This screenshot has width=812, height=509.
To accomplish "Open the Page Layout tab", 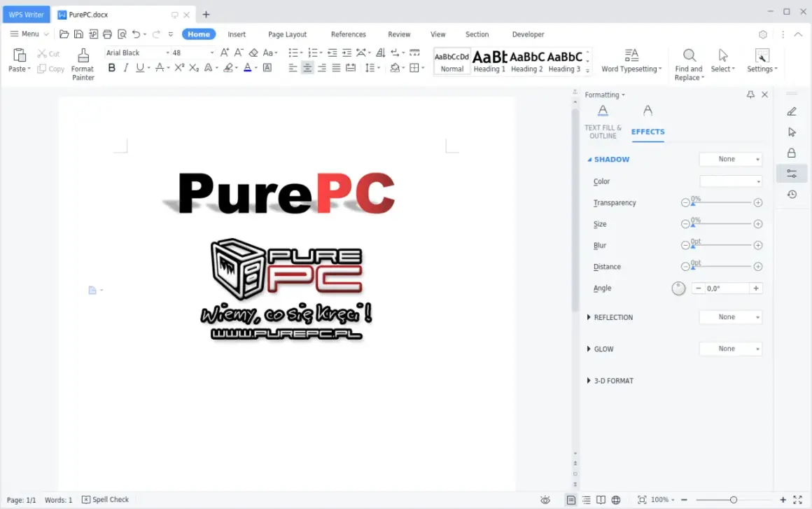I will [288, 34].
